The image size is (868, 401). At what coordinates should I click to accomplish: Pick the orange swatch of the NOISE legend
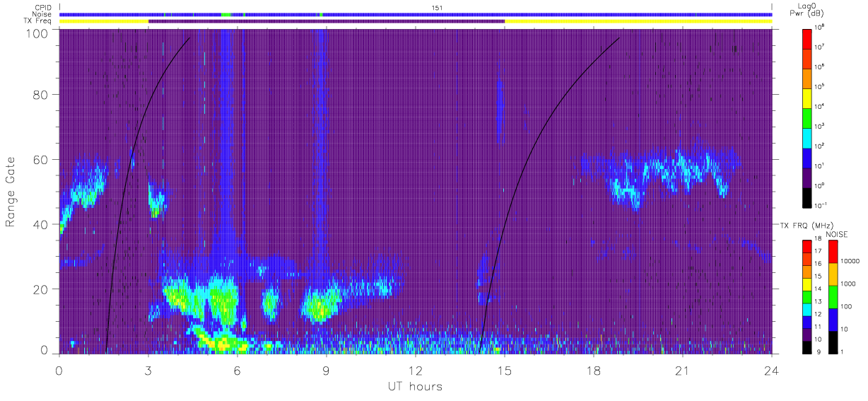(x=833, y=274)
